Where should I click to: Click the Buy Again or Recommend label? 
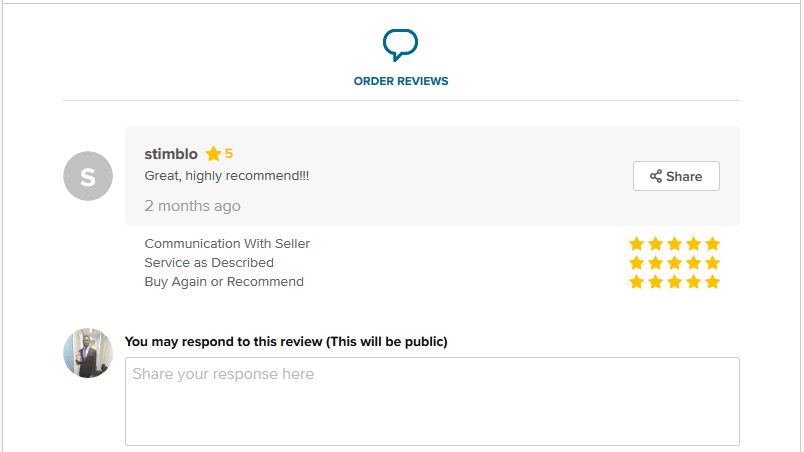(224, 282)
